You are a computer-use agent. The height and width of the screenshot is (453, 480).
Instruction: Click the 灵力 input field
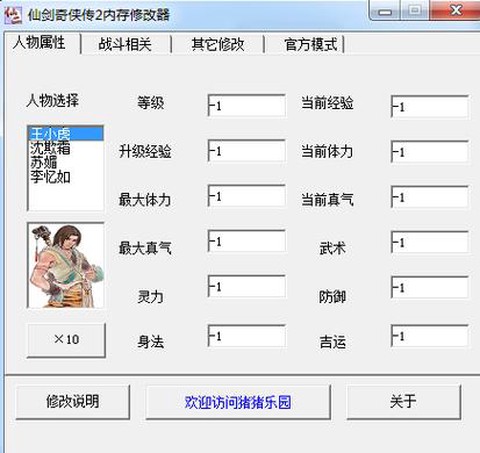coord(246,286)
